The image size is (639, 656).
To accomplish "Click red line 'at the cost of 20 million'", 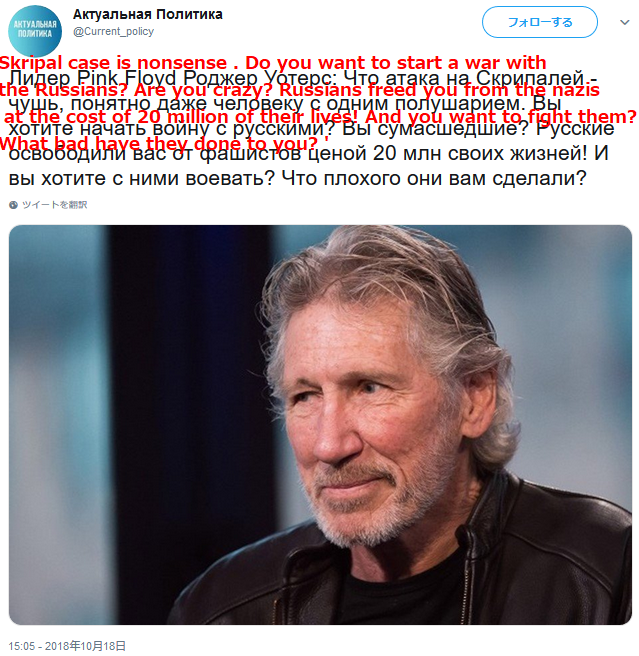I will [320, 116].
